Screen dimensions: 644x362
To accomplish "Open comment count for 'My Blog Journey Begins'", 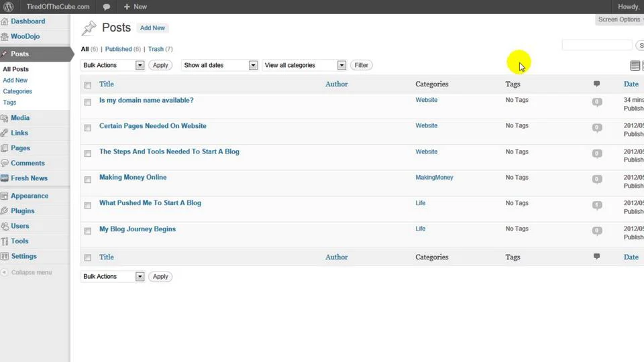I will point(597,231).
